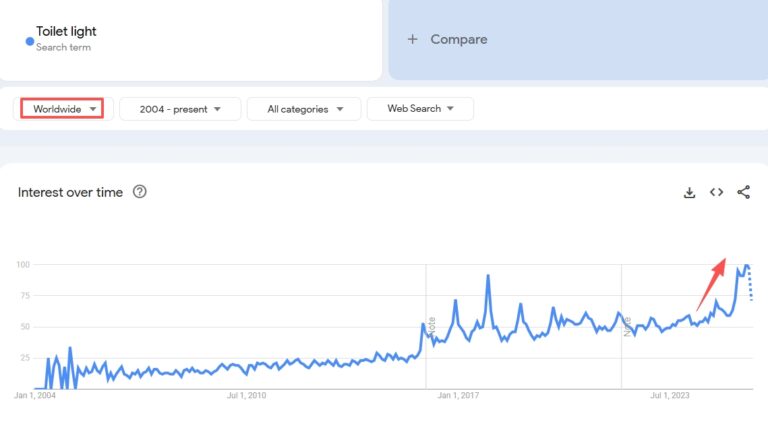
Task: Open the Web Search type dropdown
Action: coord(420,109)
